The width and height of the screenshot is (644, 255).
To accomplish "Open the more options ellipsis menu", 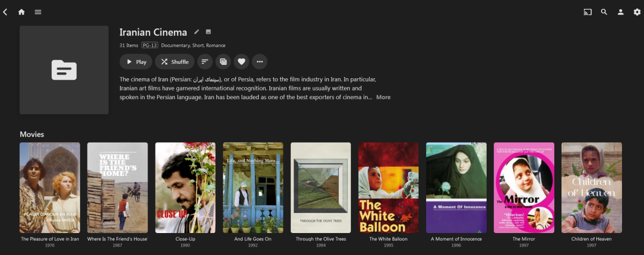I will click(260, 62).
